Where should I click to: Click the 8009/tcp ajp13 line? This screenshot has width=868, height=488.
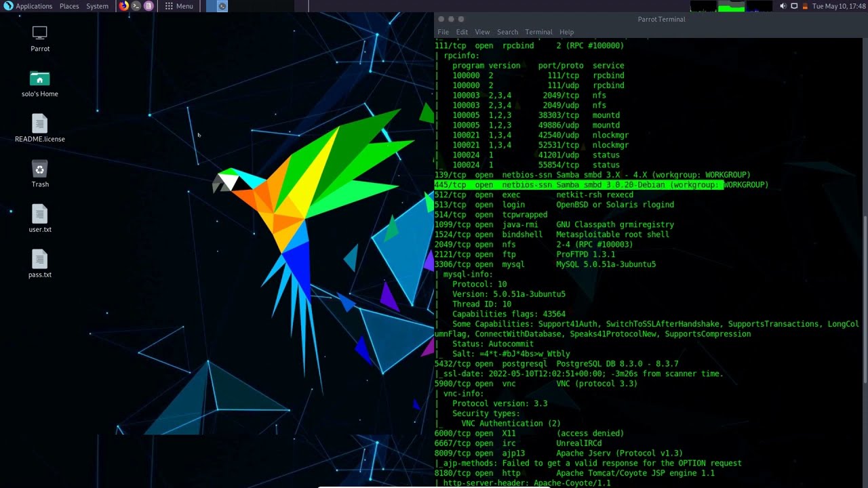559,453
